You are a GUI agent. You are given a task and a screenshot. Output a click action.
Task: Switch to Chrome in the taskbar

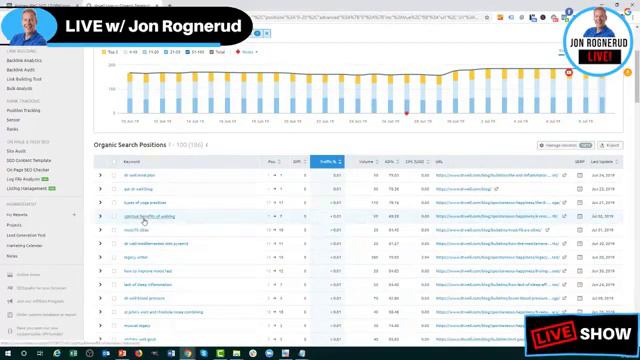coord(187,353)
